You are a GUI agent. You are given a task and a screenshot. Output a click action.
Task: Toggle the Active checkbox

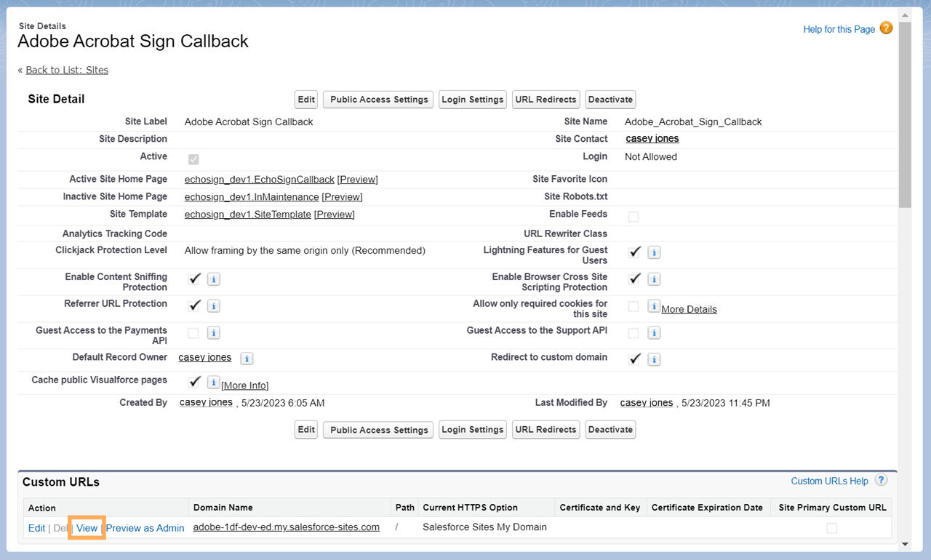(193, 159)
